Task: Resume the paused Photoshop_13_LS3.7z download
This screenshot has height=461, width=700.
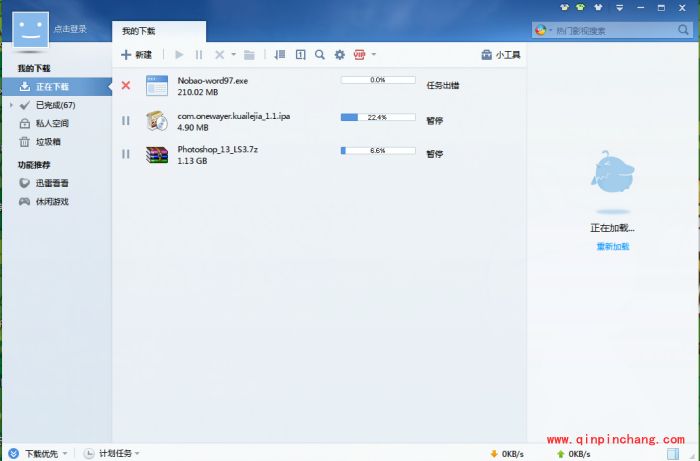Action: 126,154
